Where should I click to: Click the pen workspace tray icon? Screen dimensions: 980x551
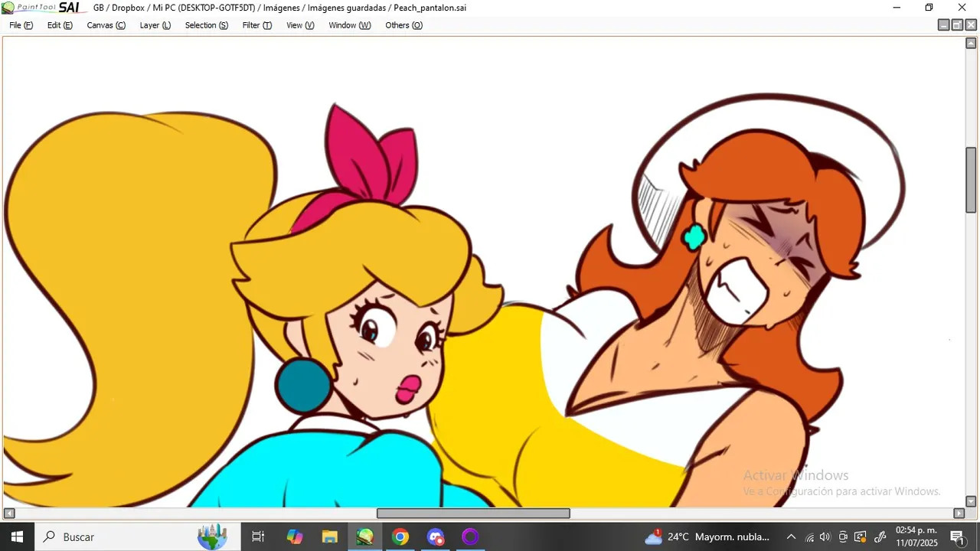[x=880, y=536]
